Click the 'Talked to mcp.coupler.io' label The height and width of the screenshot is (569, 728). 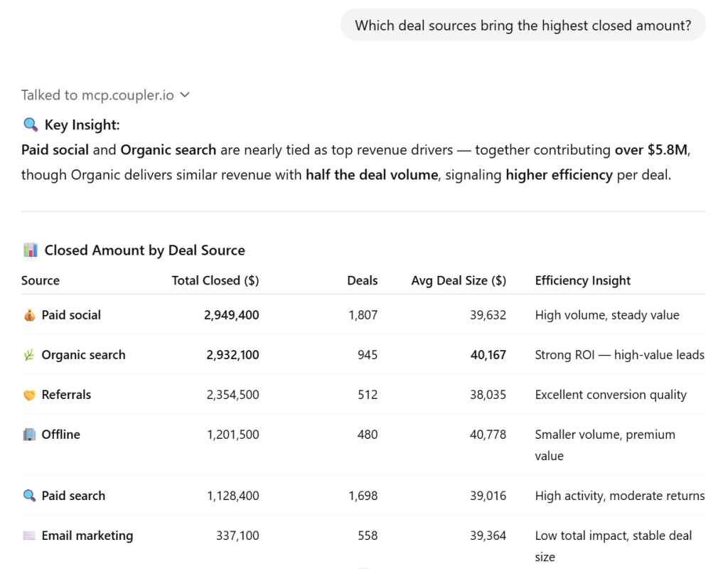pyautogui.click(x=97, y=95)
